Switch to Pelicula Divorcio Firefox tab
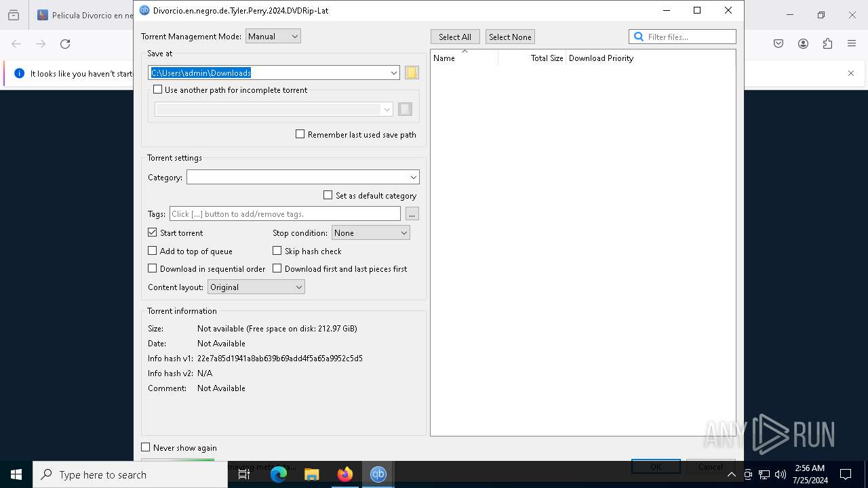Viewport: 868px width, 488px height. [83, 15]
